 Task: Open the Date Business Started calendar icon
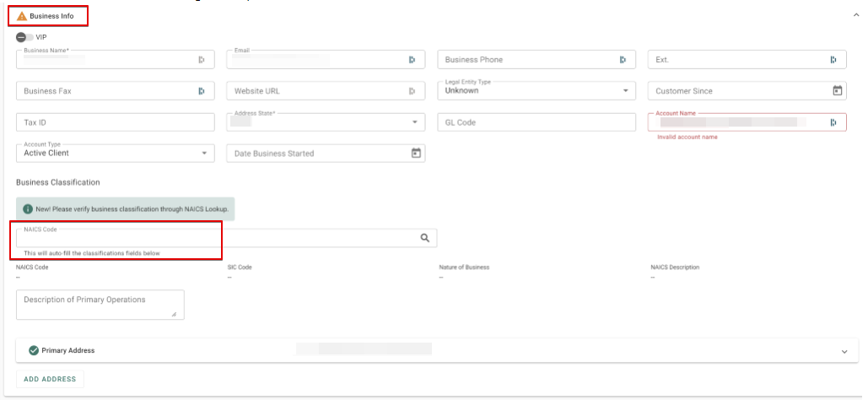(415, 154)
